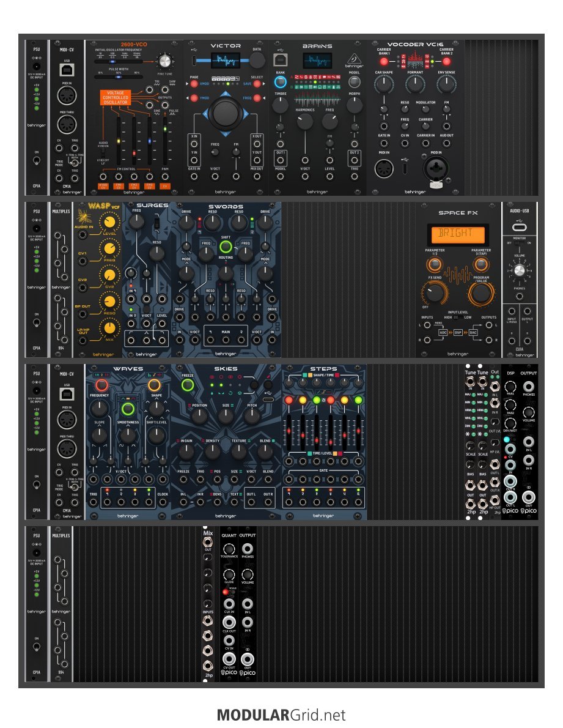This screenshot has height=728, width=563.
Task: Click the 2600-VCO PWM input jack
Action: (x=165, y=177)
